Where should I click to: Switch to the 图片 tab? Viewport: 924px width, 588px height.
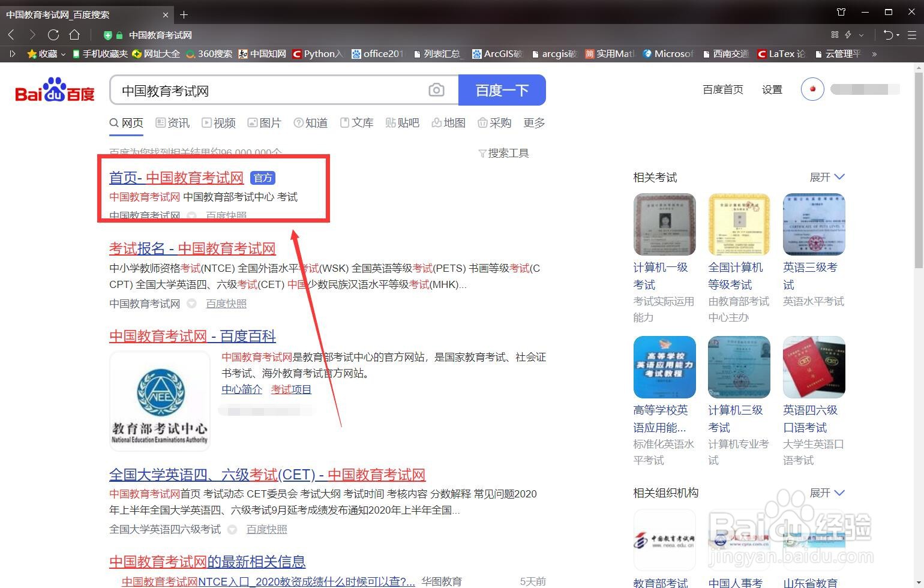point(265,123)
